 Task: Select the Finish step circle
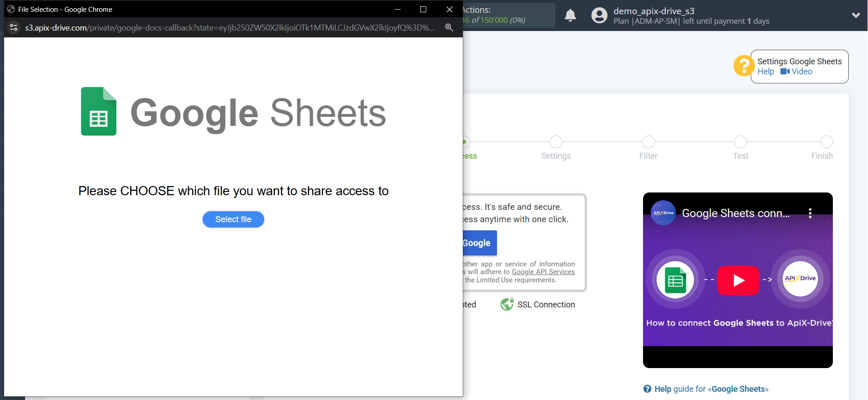pos(826,142)
